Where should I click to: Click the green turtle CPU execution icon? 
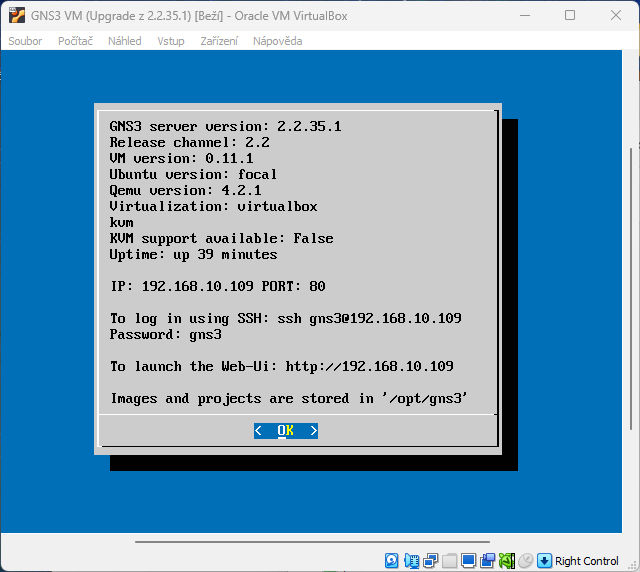pyautogui.click(x=507, y=561)
